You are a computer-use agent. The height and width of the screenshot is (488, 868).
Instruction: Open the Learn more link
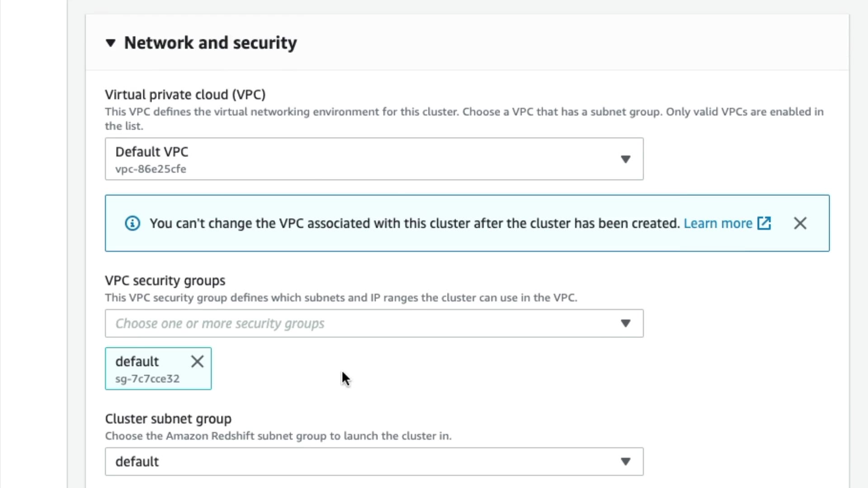717,223
